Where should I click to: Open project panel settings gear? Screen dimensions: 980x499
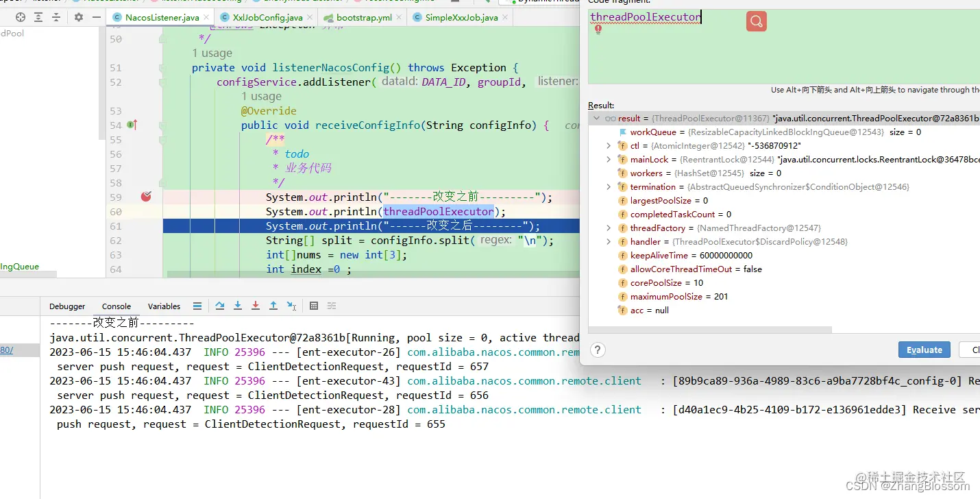[x=79, y=17]
